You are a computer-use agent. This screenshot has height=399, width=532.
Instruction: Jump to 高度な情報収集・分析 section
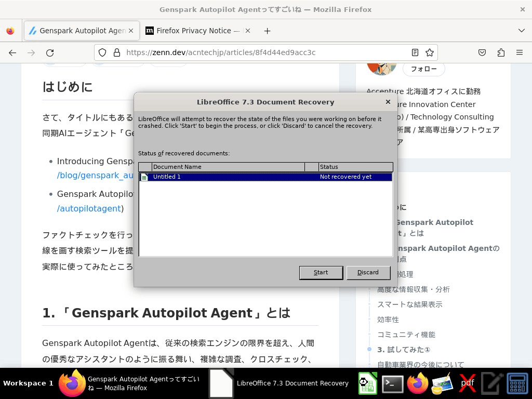[x=413, y=289]
